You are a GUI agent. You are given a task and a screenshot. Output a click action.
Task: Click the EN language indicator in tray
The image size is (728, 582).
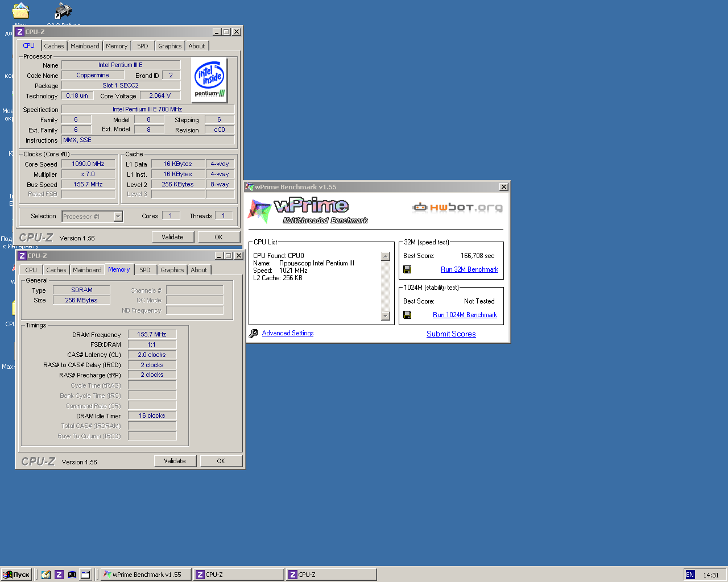pos(690,575)
